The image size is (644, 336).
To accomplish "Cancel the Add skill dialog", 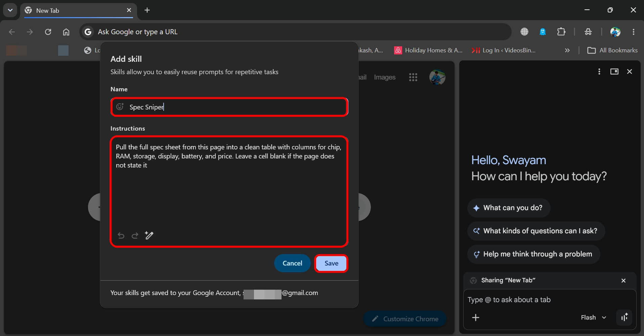I will click(292, 263).
